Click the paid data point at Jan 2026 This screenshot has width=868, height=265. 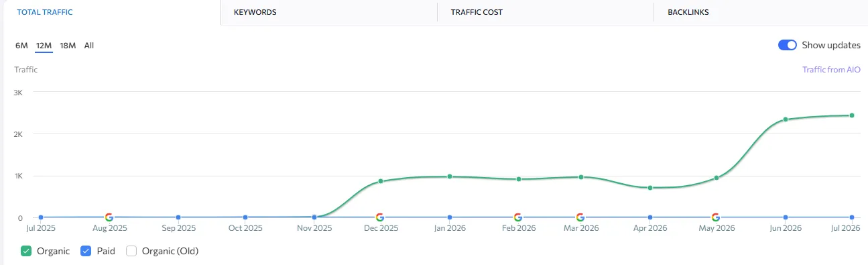[450, 217]
